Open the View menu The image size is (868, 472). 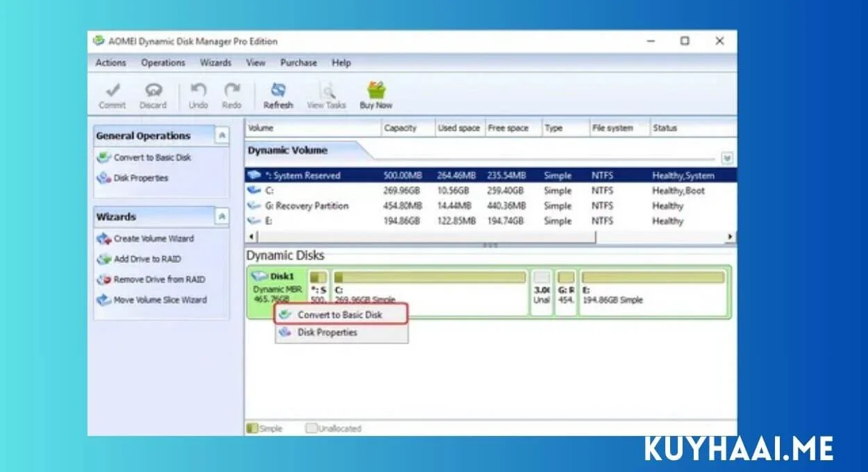click(x=256, y=62)
